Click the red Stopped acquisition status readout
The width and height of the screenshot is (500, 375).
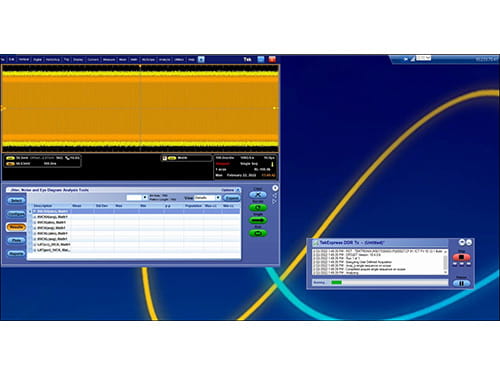223,164
